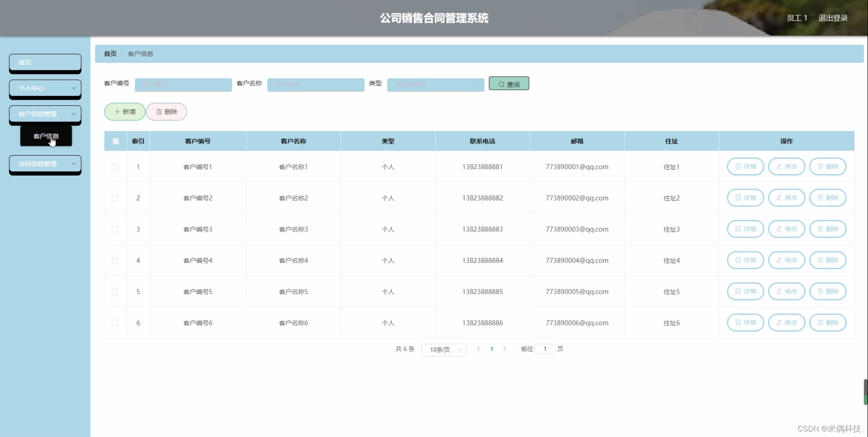Screen dimensions: 868x437
Task: Open the 个人中心 sidebar menu
Action: click(x=45, y=88)
